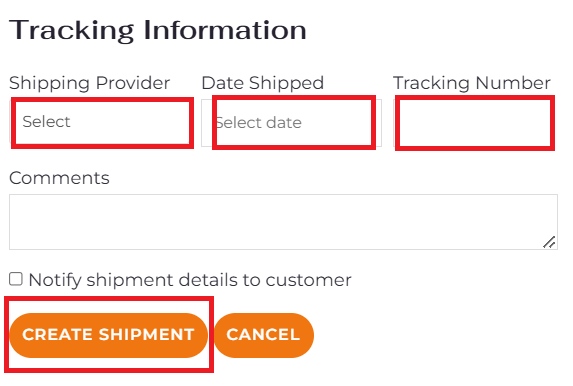Click the 'Select date' placeholder text
This screenshot has width=573, height=386.
point(259,123)
